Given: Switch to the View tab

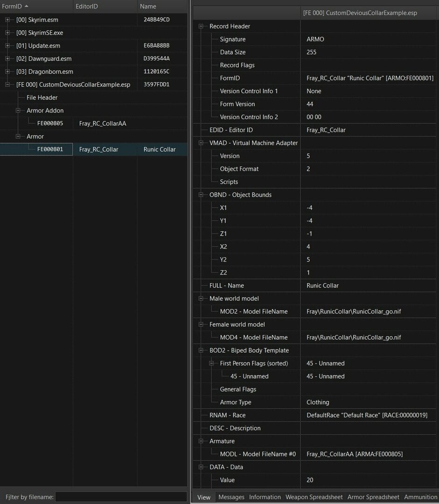Looking at the screenshot, I should [x=204, y=497].
